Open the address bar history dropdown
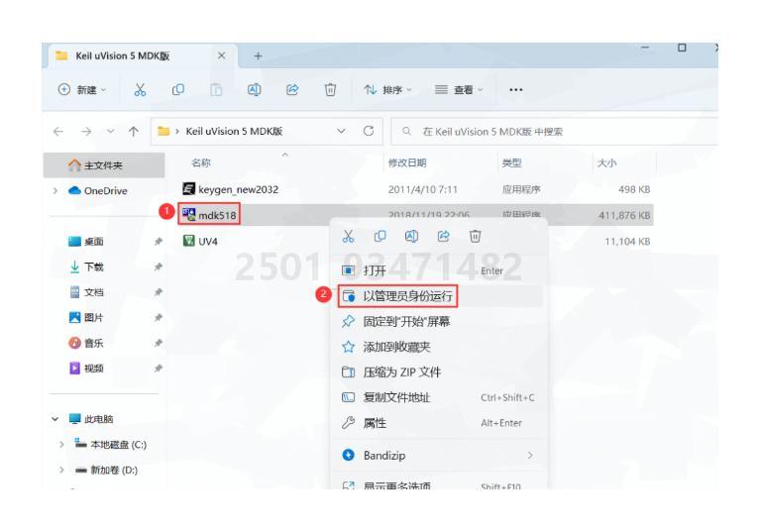This screenshot has height=532, width=760. coord(341,131)
